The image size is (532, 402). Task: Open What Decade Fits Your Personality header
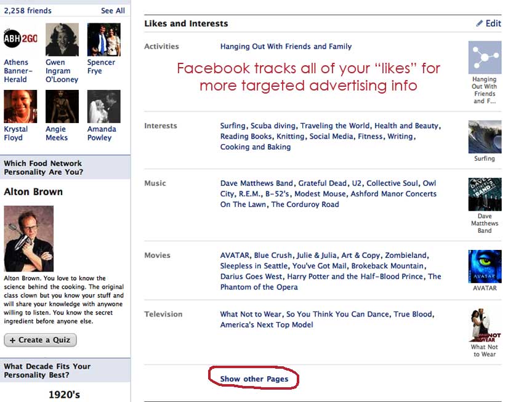click(x=47, y=371)
